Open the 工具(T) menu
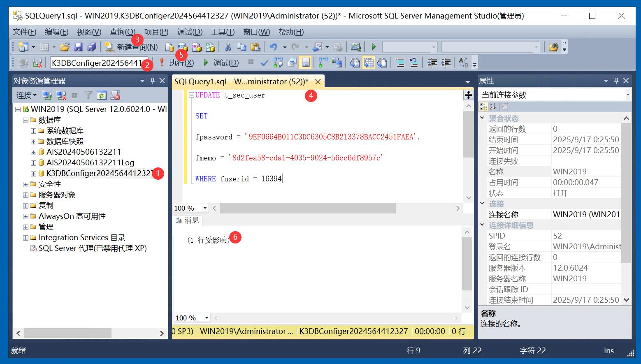This screenshot has width=641, height=364. [223, 32]
